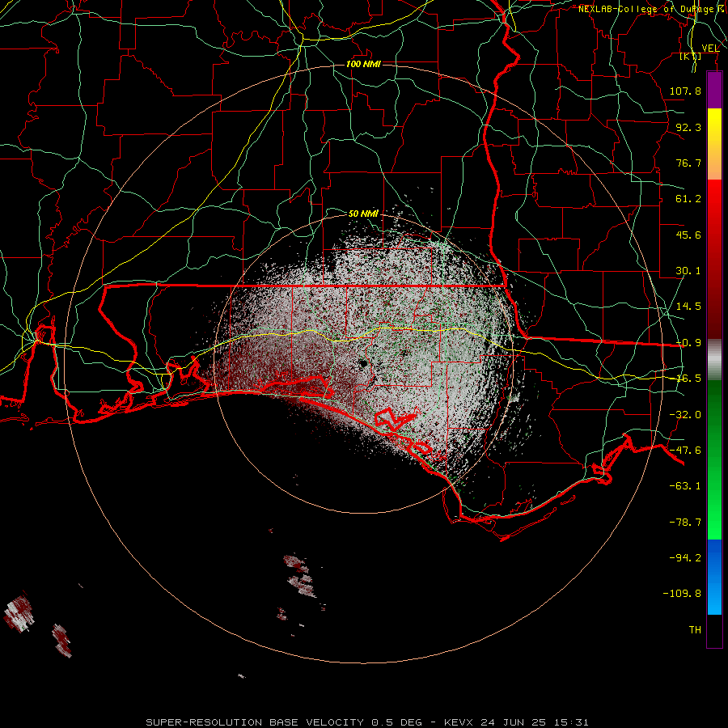Click the yellow-orange segment of color bar
The width and height of the screenshot is (728, 728).
[714, 144]
